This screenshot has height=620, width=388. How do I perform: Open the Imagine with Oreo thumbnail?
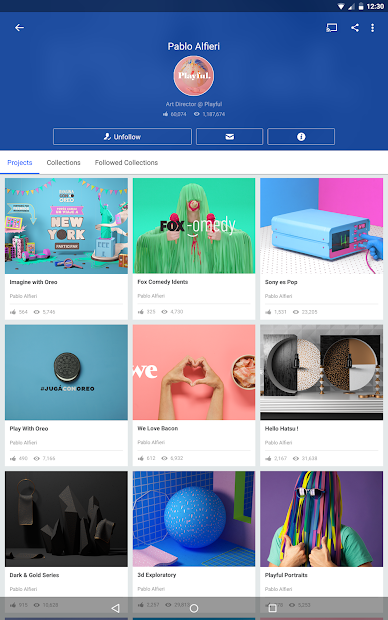pos(66,226)
